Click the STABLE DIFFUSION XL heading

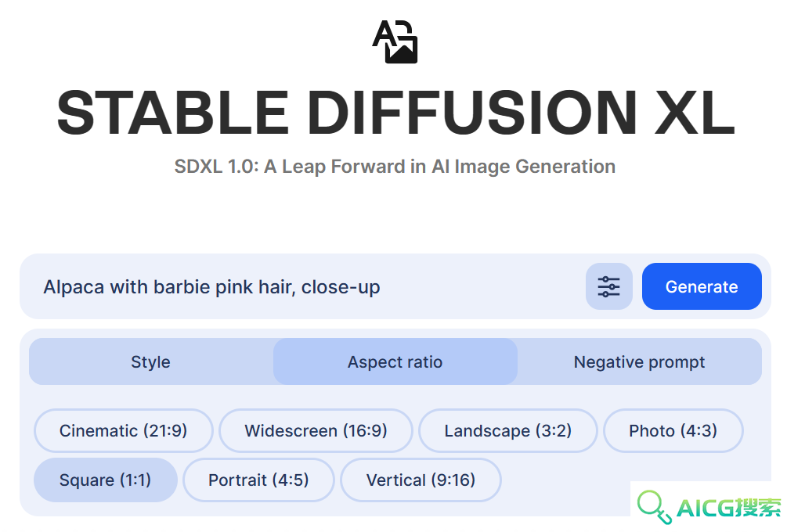(395, 113)
